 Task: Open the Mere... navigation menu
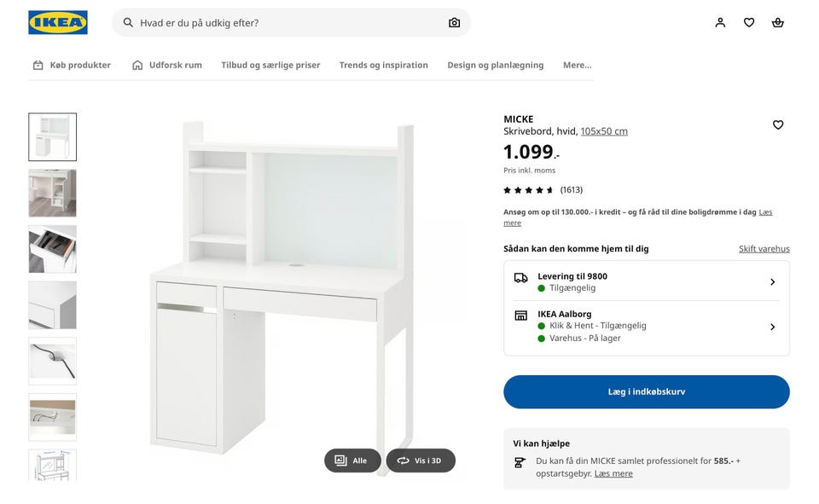[577, 65]
